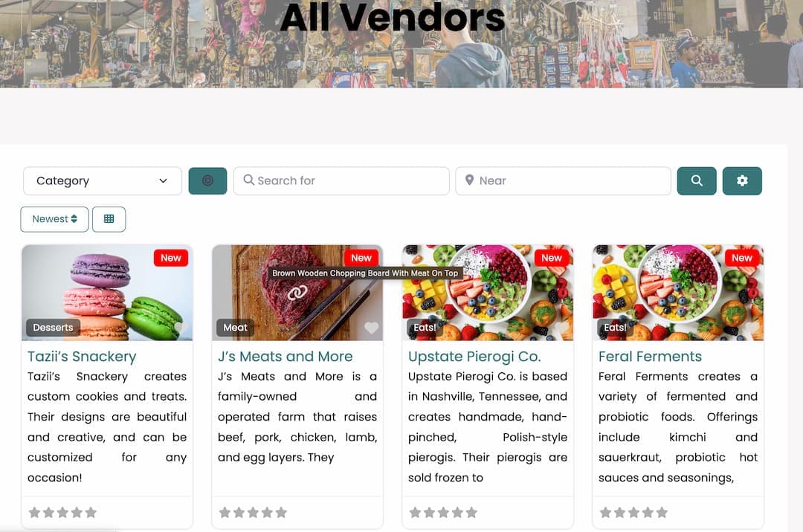The width and height of the screenshot is (803, 532).
Task: Select the Meat category tag
Action: point(236,328)
